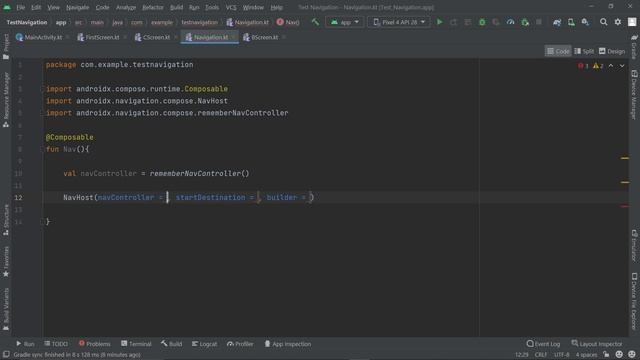This screenshot has height=360, width=640.
Task: Open the Device File Explorer side panel
Action: click(634, 301)
